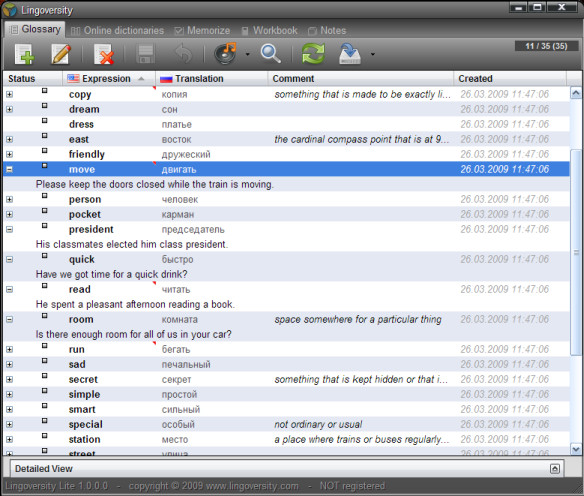Toggle status box of the station row

pyautogui.click(x=44, y=436)
